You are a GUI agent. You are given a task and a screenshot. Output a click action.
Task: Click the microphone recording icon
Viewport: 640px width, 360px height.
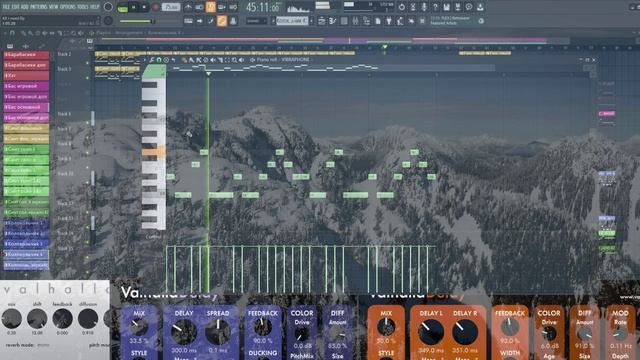[424, 7]
